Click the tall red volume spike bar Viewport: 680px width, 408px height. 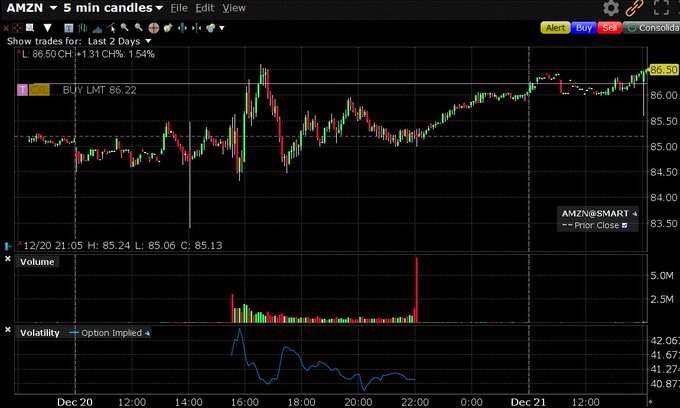[x=416, y=290]
